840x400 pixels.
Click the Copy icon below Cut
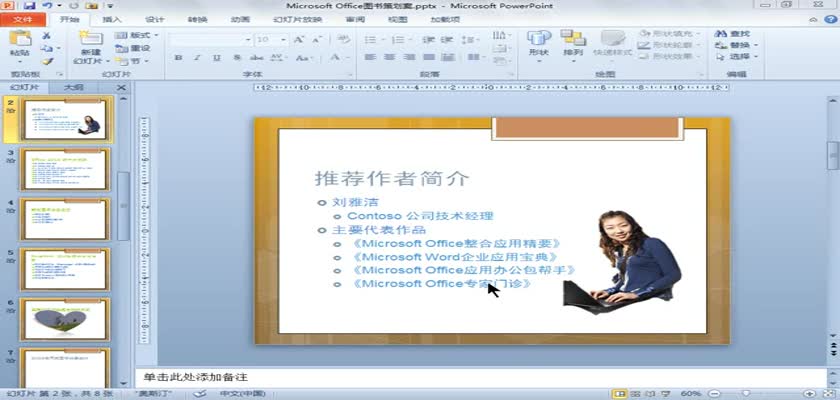coord(47,48)
